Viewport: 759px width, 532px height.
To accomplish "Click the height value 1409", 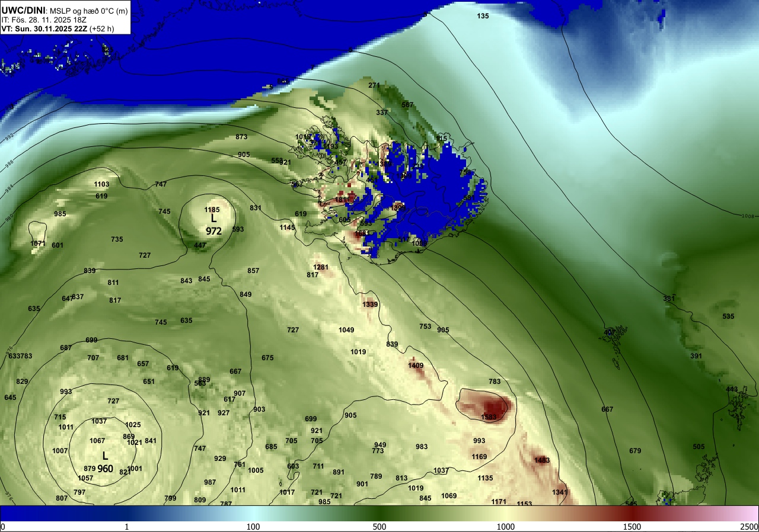I will click(x=416, y=366).
